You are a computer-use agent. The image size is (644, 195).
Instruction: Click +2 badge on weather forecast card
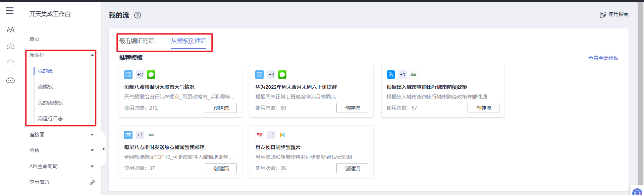pyautogui.click(x=140, y=74)
